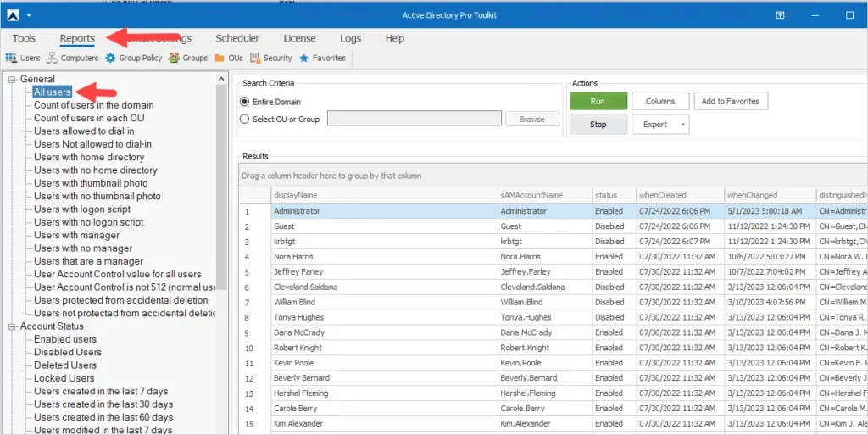Open the Computers report category icon
The width and height of the screenshot is (868, 435).
52,58
